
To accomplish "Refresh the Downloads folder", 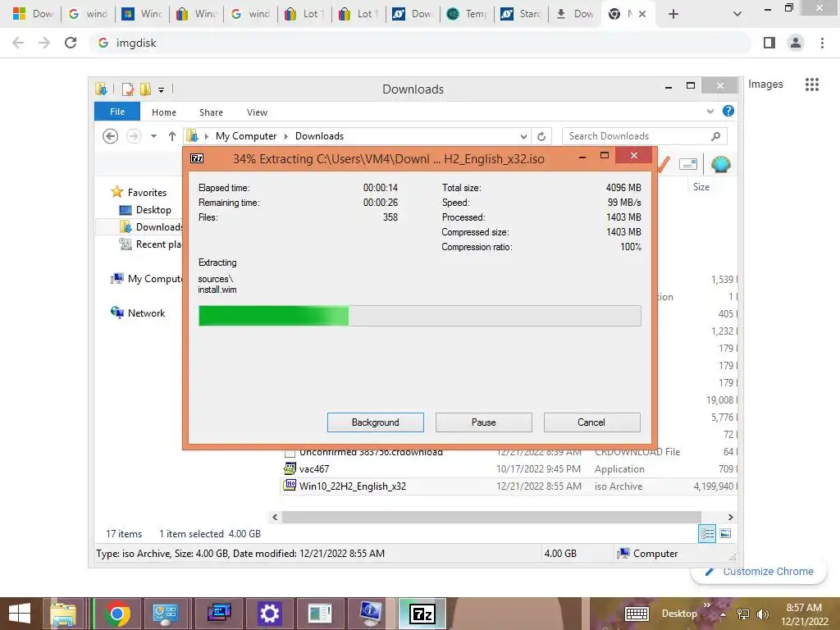I will tap(541, 136).
